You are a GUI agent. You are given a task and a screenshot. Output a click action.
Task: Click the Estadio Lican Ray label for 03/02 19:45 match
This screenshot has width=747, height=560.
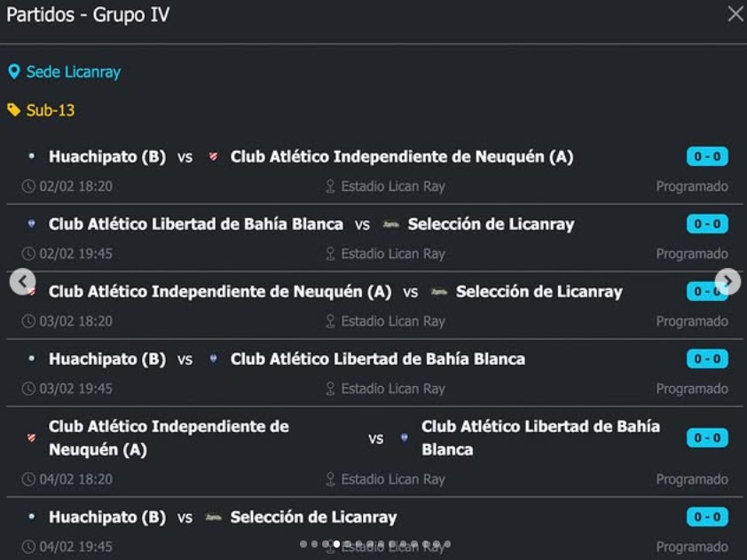393,389
